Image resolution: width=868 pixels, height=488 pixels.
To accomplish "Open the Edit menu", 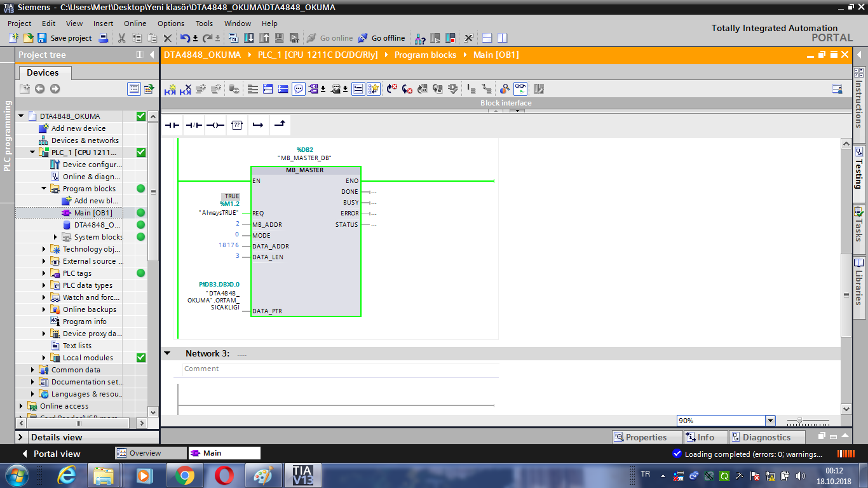I will coord(49,24).
